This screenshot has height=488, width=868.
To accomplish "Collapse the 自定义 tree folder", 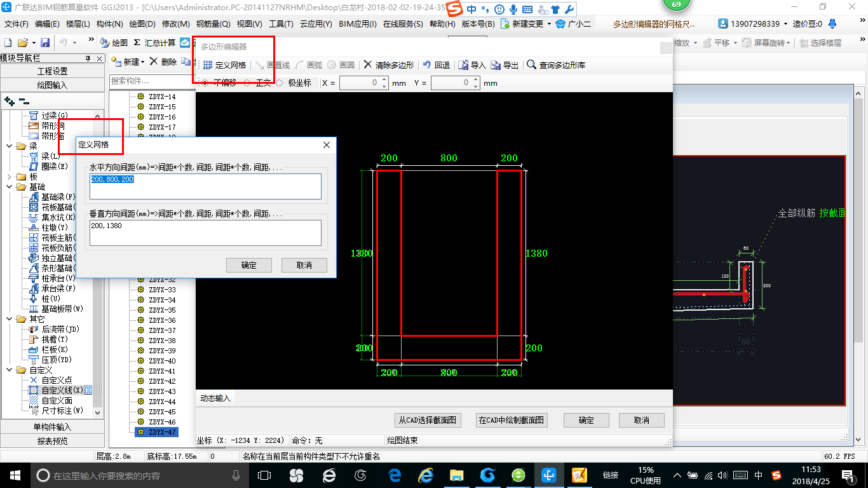I will 10,370.
